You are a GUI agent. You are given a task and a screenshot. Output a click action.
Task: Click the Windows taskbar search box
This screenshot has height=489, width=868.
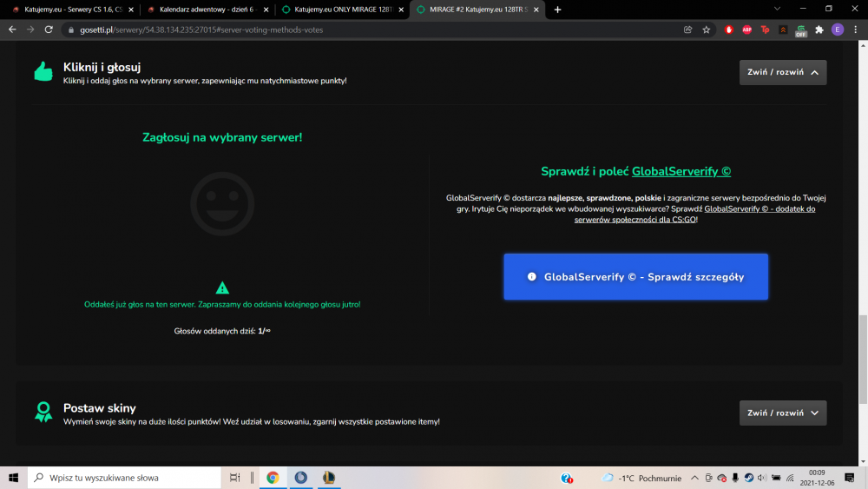[x=124, y=478]
